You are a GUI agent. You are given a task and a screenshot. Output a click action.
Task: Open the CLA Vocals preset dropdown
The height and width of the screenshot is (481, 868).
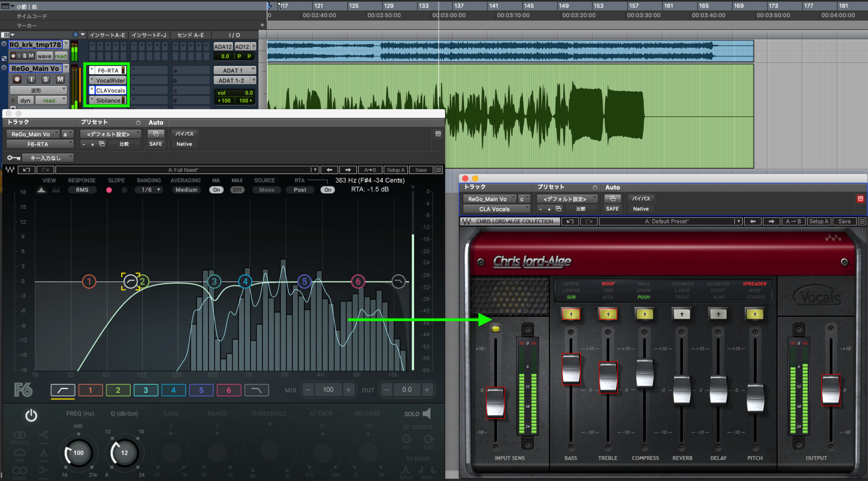tap(567, 198)
